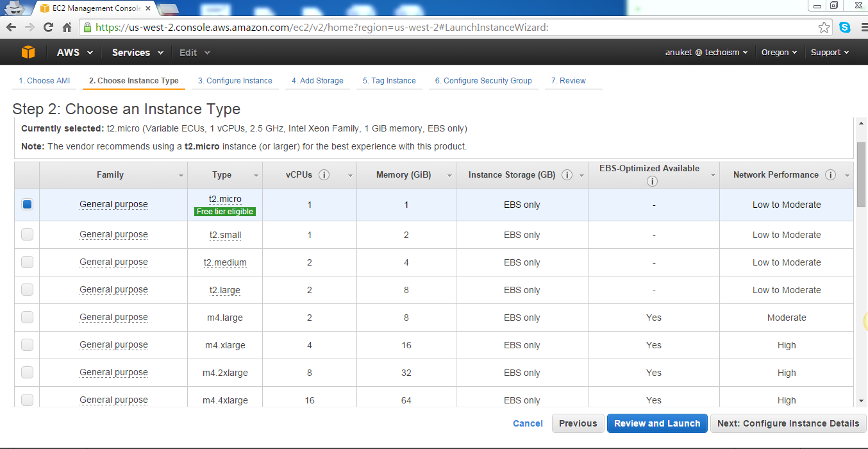
Task: Reload the page with the refresh icon
Action: [48, 28]
